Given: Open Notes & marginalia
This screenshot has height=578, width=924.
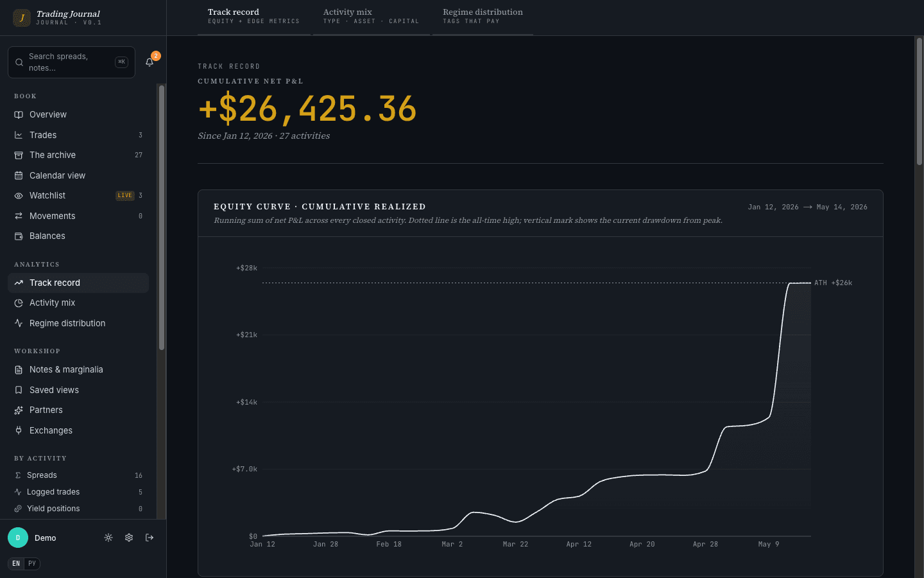Looking at the screenshot, I should pyautogui.click(x=78, y=370).
